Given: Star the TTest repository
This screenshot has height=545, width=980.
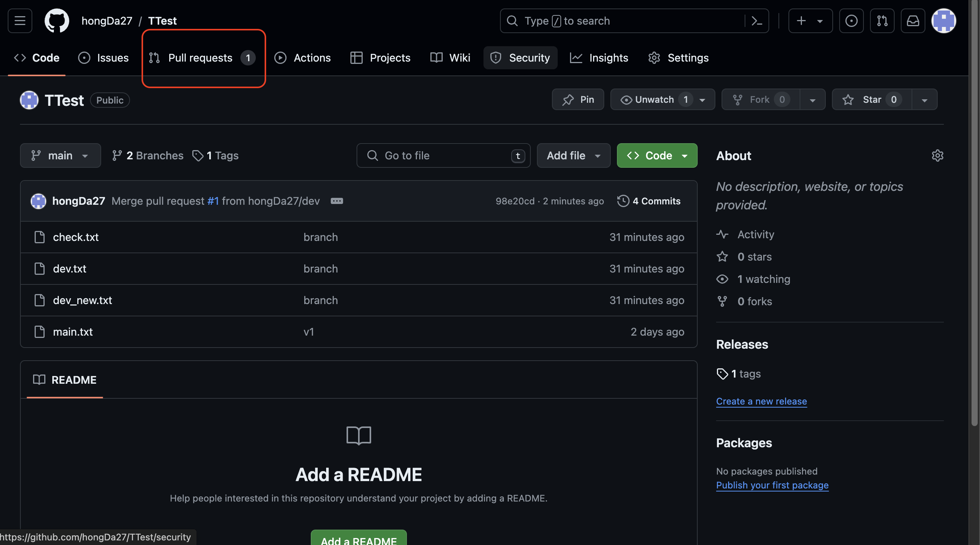Looking at the screenshot, I should [x=872, y=100].
